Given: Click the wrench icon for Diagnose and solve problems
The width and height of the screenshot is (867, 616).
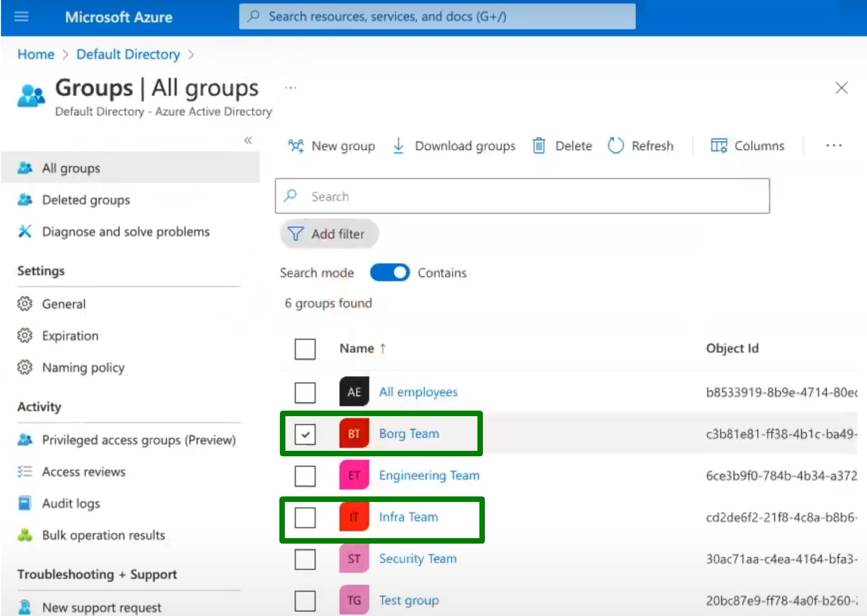Looking at the screenshot, I should pyautogui.click(x=24, y=231).
